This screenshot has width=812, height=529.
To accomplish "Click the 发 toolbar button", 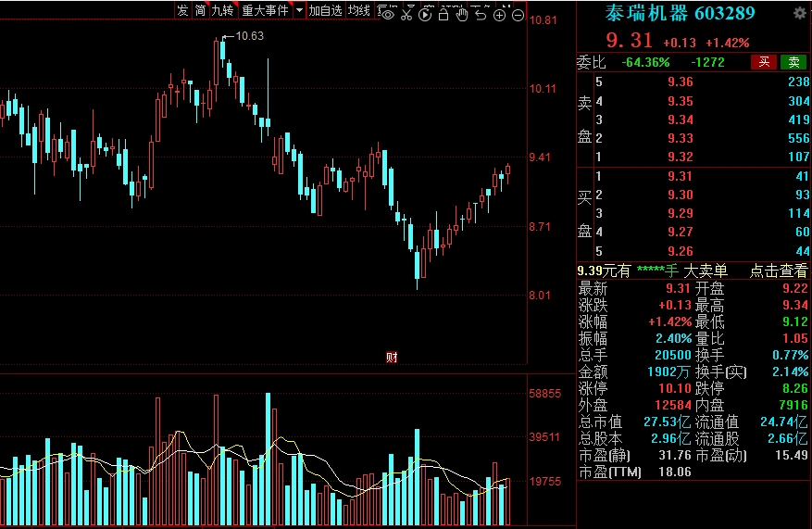I will click(182, 11).
